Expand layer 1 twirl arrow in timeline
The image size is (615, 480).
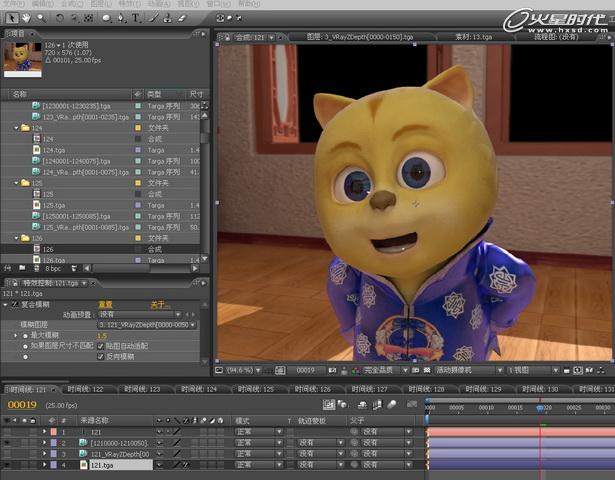click(x=44, y=431)
